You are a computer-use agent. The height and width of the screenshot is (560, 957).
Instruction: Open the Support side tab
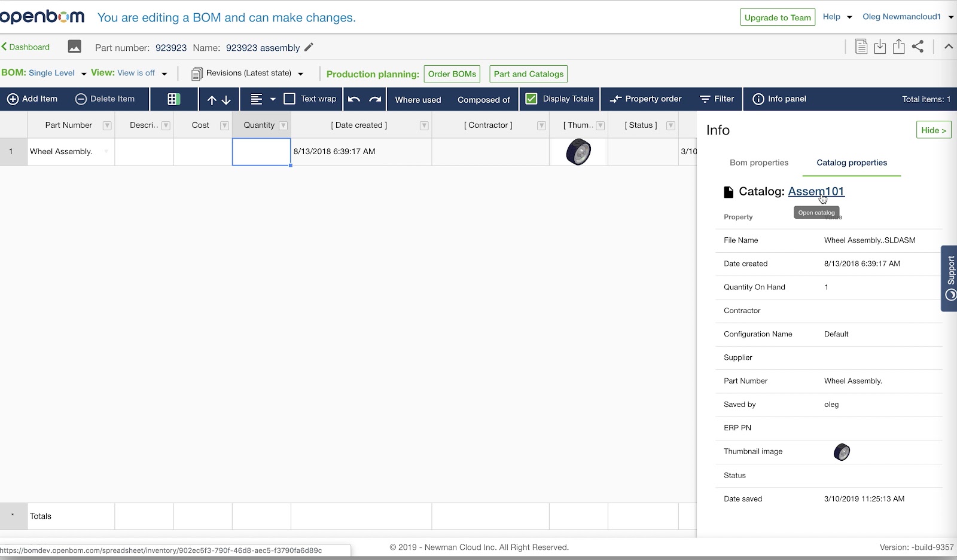click(949, 279)
